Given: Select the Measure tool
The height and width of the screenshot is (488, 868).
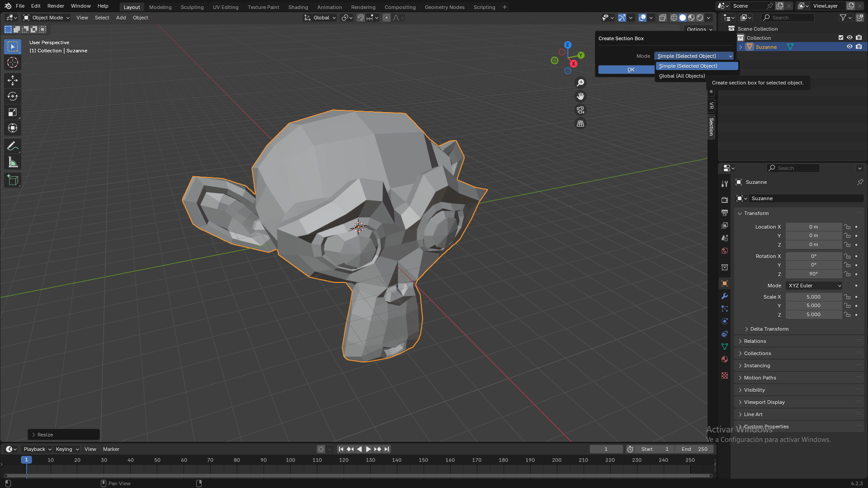Looking at the screenshot, I should click(x=12, y=161).
